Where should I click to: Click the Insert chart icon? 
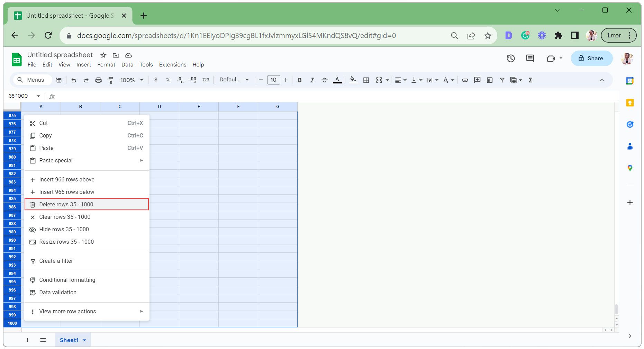489,80
